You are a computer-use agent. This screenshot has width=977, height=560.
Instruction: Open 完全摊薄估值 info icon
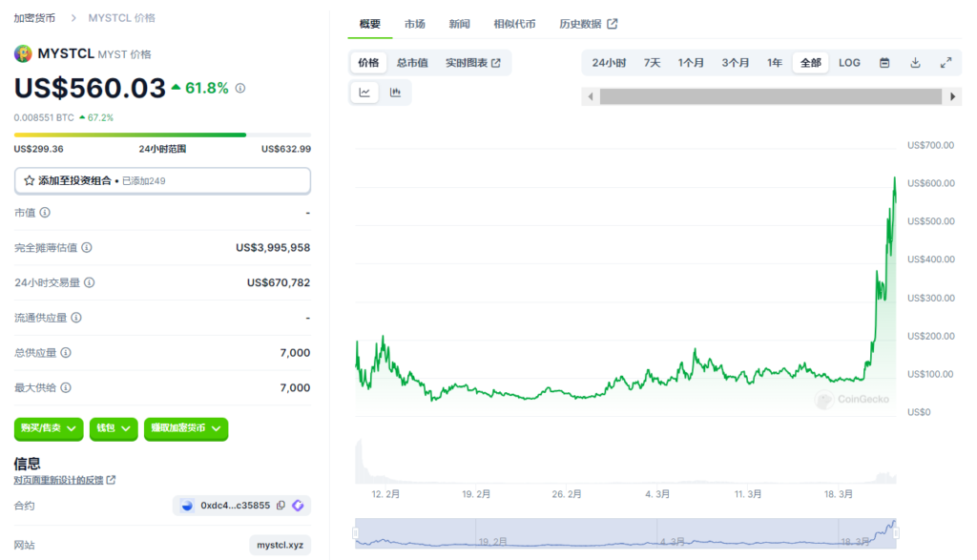coord(87,247)
